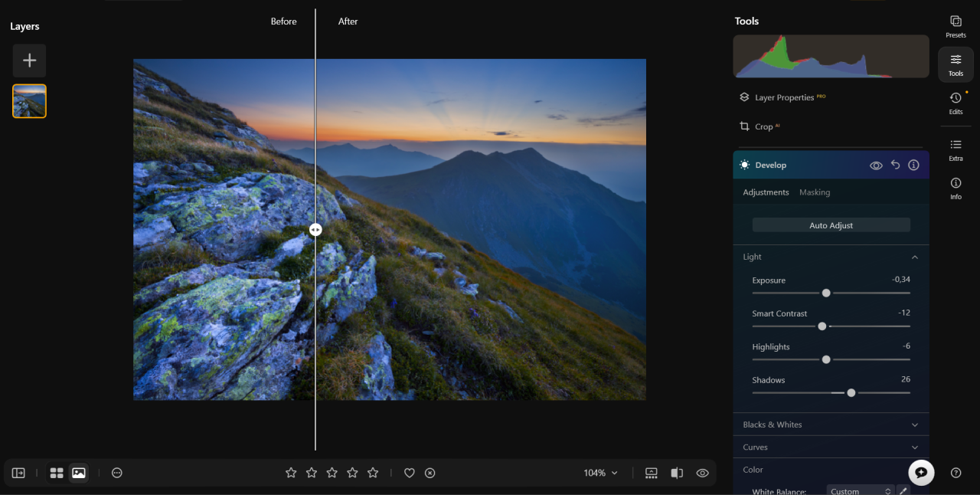Select the white balance eyedropper
Viewport: 980px width, 495px height.
click(903, 491)
